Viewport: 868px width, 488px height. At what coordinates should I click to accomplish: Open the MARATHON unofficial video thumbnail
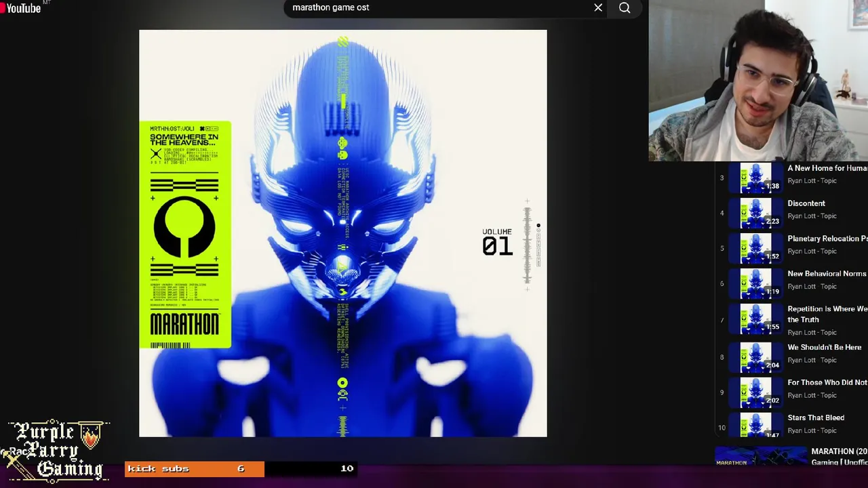pos(759,457)
